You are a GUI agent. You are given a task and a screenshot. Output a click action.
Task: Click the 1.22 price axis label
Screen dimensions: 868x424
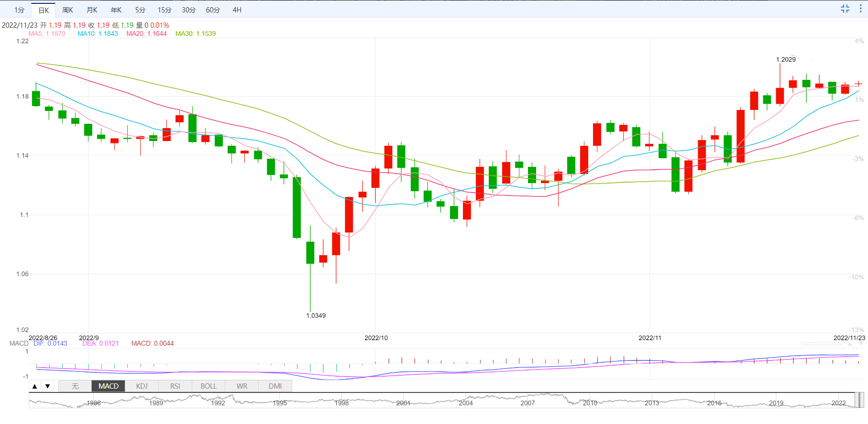click(22, 41)
